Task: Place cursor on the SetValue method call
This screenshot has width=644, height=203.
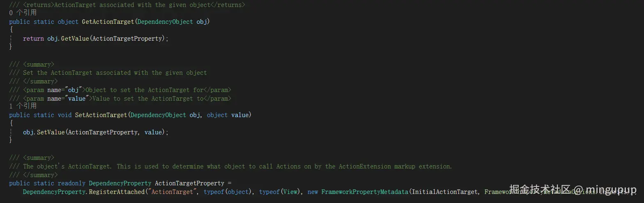Action: [x=51, y=132]
